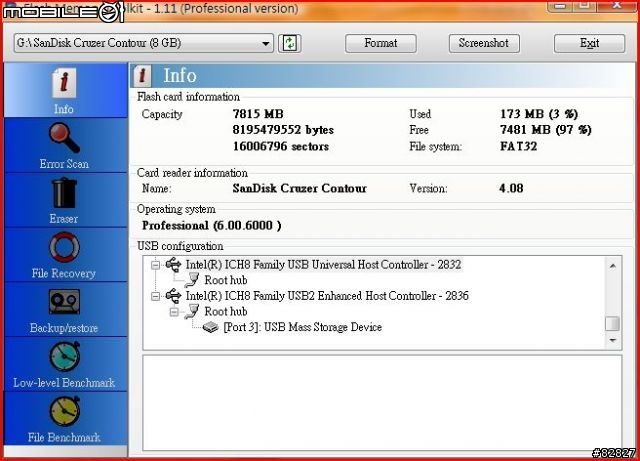
Task: Launch the File Recovery lifebuoy tool
Action: [x=64, y=247]
